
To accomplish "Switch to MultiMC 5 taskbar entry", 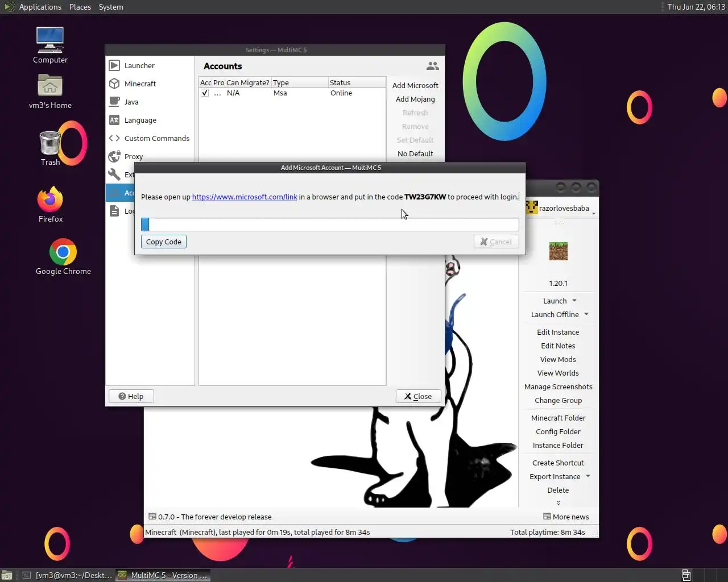I will pos(163,575).
